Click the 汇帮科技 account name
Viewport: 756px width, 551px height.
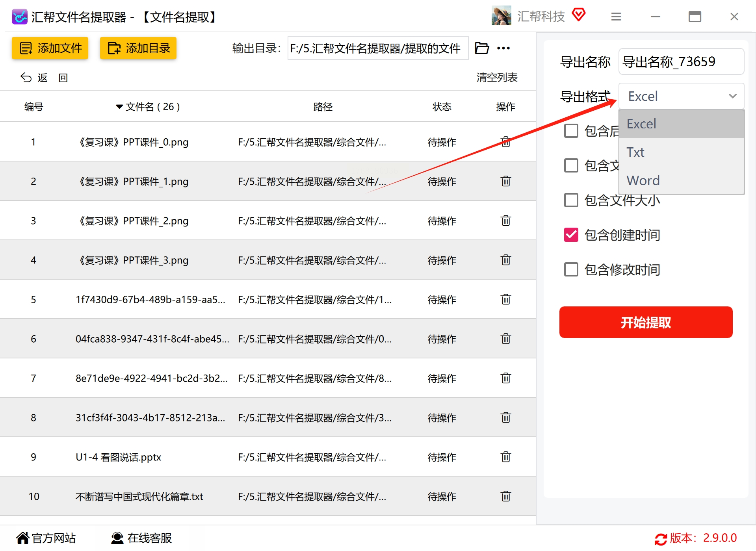[x=541, y=16]
